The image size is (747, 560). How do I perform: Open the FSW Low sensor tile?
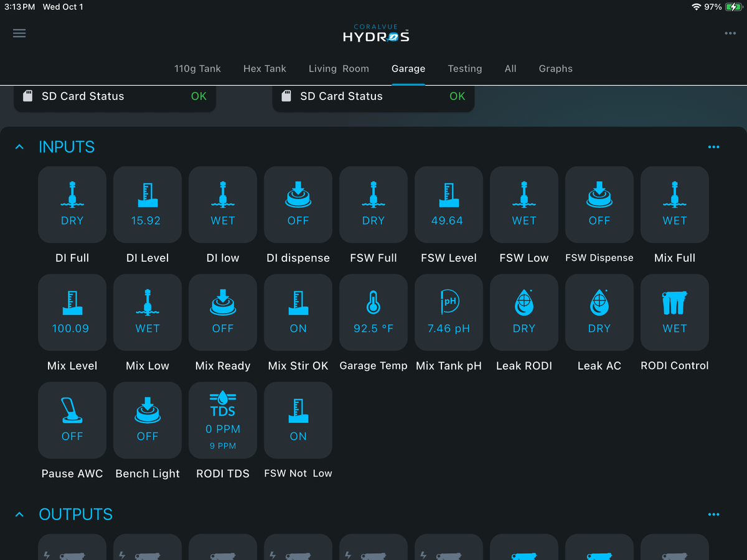[x=524, y=204]
